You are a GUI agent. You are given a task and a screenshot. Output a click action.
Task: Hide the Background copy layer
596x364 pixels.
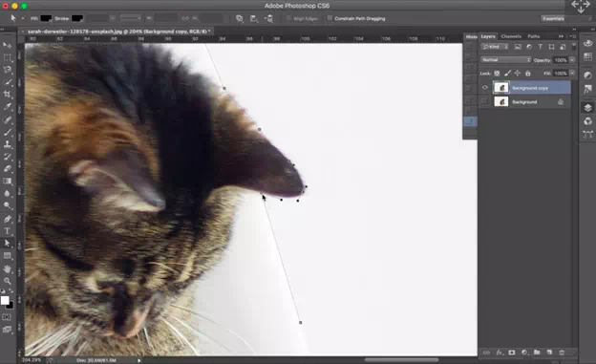485,88
